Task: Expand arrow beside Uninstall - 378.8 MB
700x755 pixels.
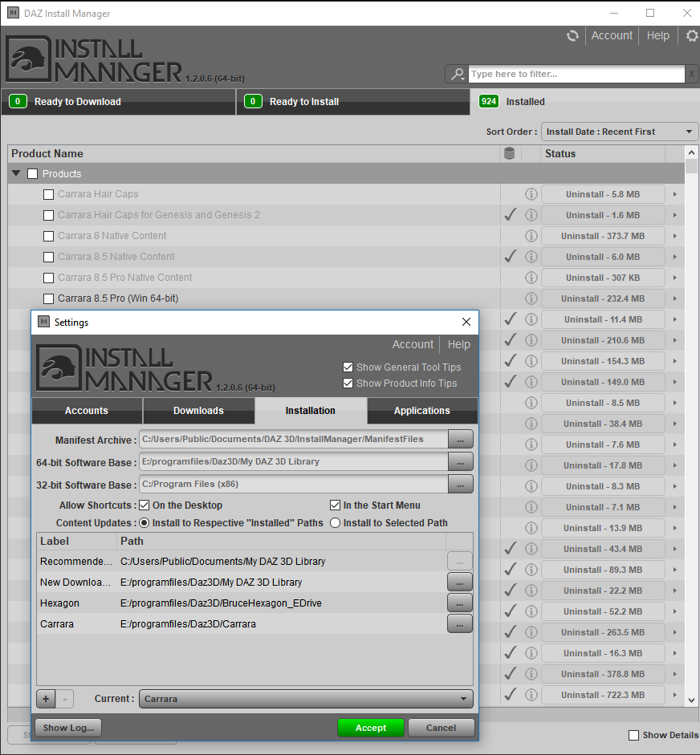Action: click(675, 674)
